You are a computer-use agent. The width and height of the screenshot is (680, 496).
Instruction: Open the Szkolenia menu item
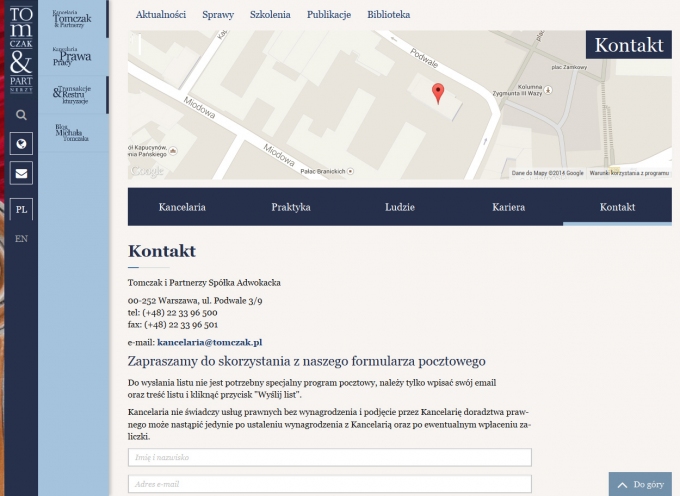tap(270, 15)
